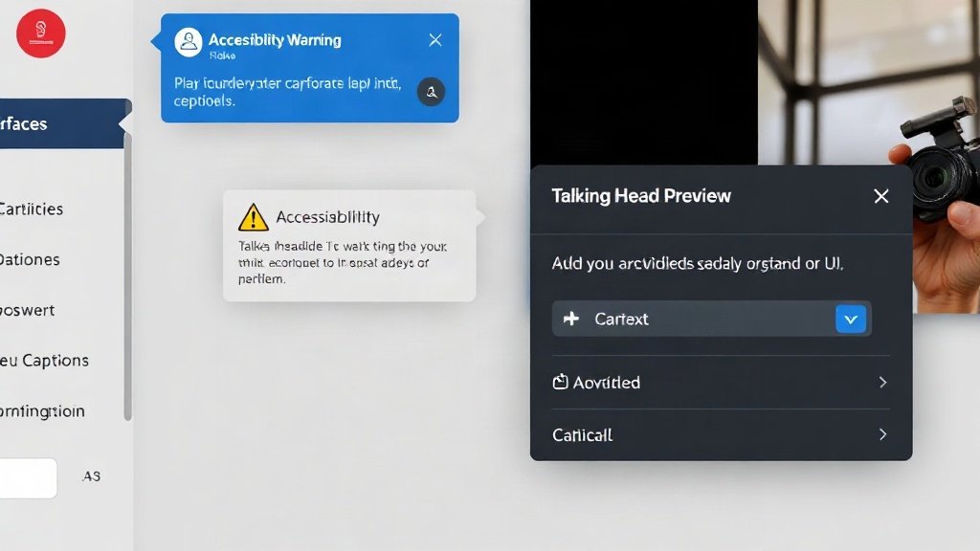Click the white input box in sidebar
The image size is (980, 551).
28,478
